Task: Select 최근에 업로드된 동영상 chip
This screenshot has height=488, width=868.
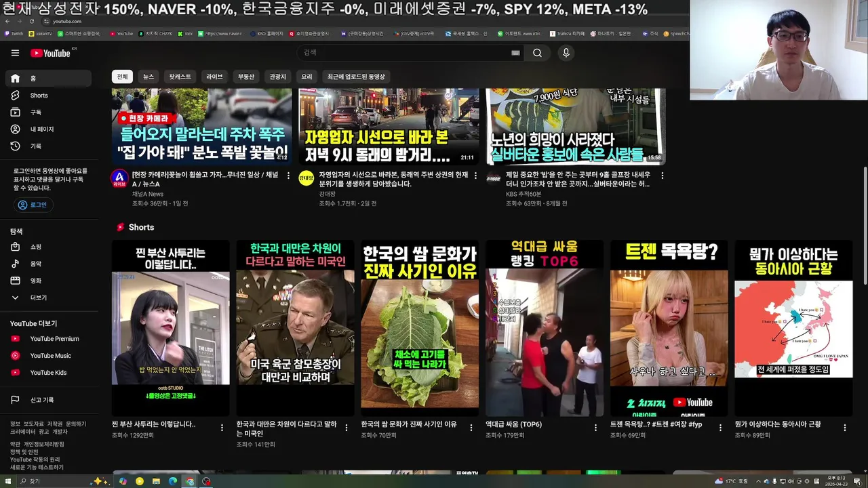Action: point(356,77)
